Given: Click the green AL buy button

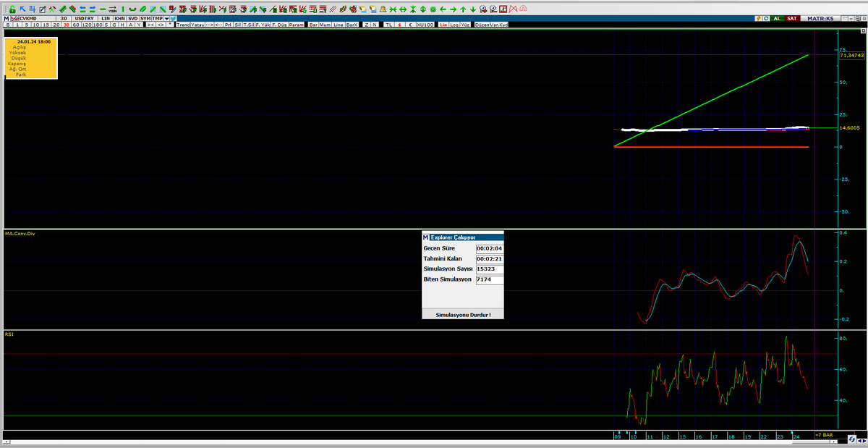Looking at the screenshot, I should pos(778,19).
